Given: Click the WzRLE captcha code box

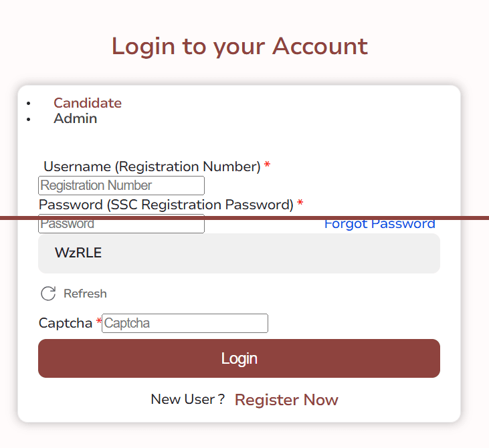Looking at the screenshot, I should pyautogui.click(x=239, y=253).
